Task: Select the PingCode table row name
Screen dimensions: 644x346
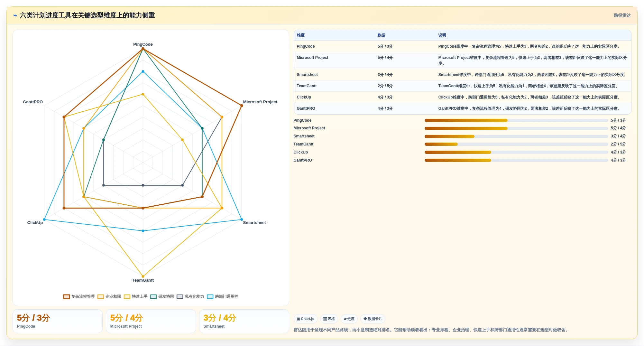Action: 306,46
